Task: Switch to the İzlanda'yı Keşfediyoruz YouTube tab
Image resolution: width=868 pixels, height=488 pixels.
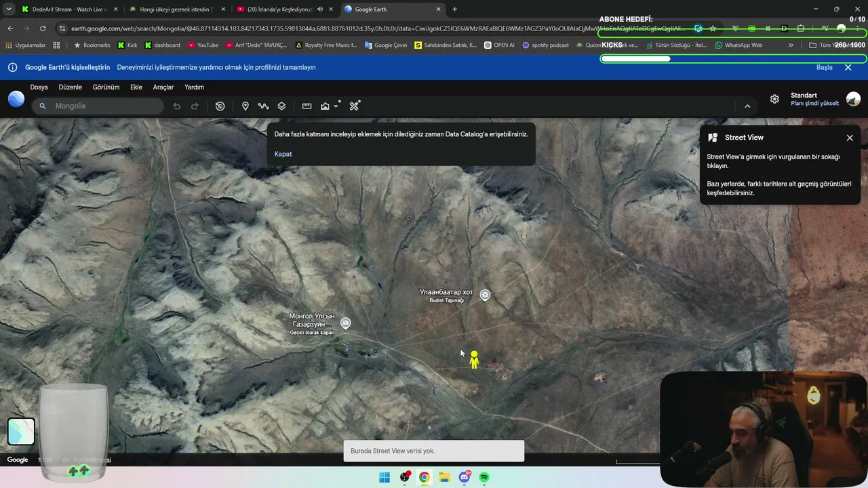Action: click(285, 9)
